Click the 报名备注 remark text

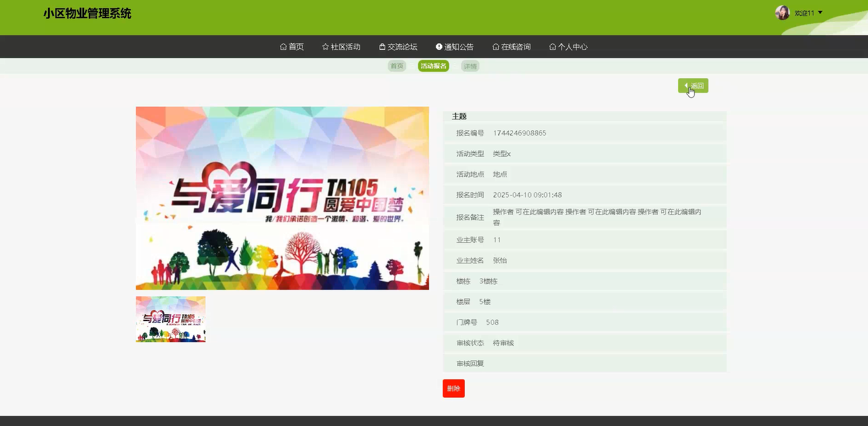click(x=597, y=217)
